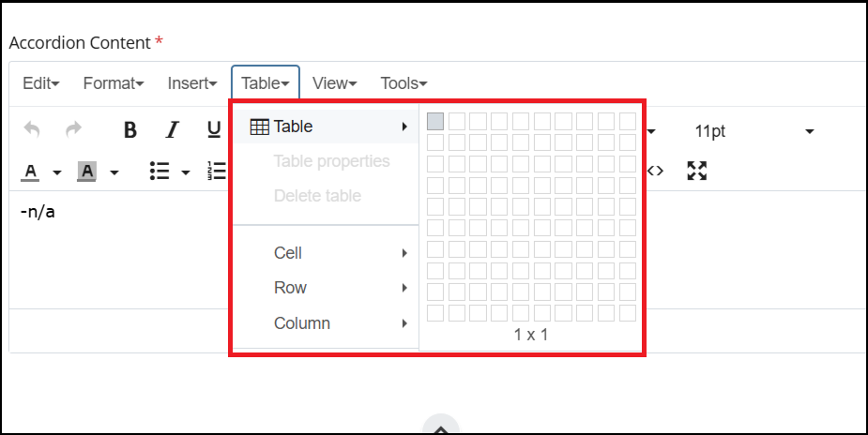Toggle underline formatting
The image size is (868, 435).
tap(213, 130)
